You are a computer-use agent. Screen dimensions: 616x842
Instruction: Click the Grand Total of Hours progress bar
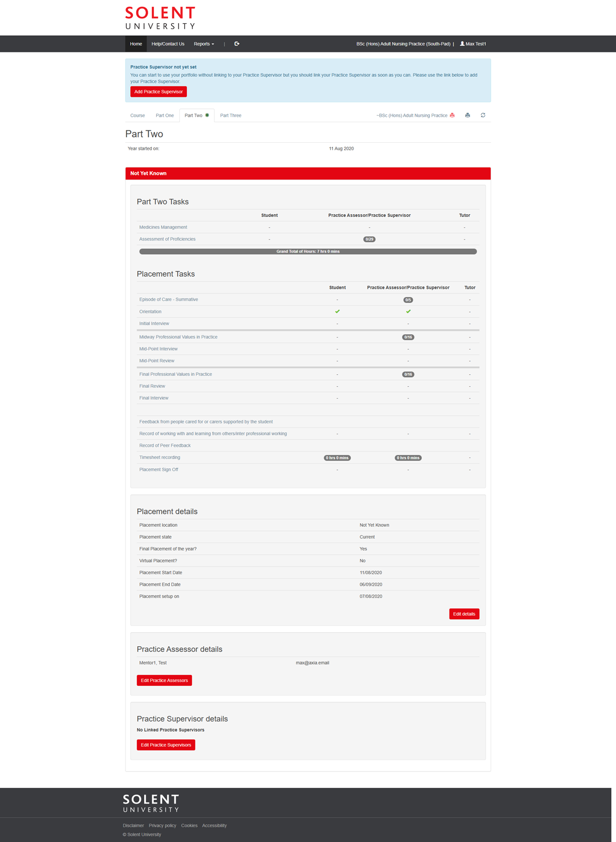pyautogui.click(x=308, y=251)
